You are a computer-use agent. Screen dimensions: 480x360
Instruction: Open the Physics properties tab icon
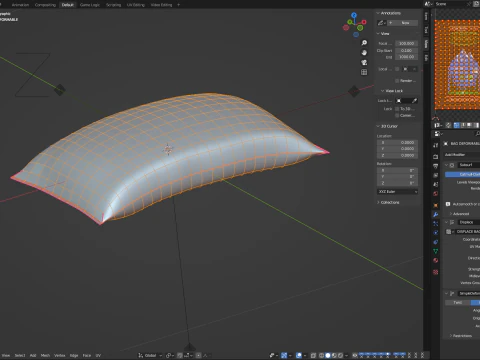click(436, 233)
